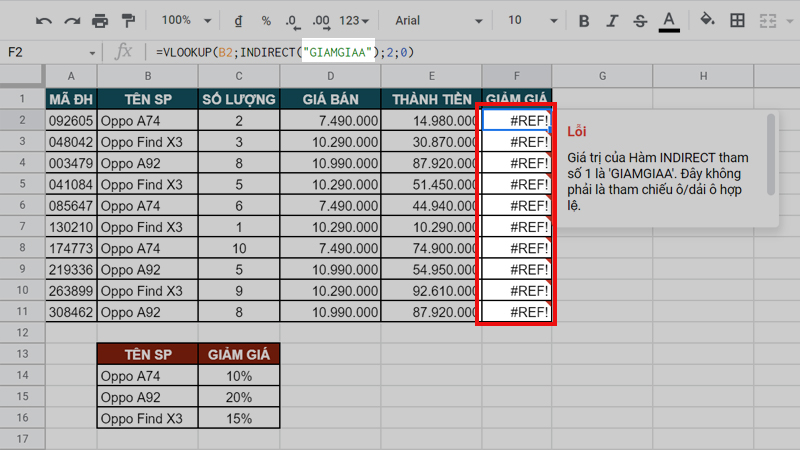This screenshot has width=800, height=450.
Task: Select column E header
Action: click(x=432, y=76)
